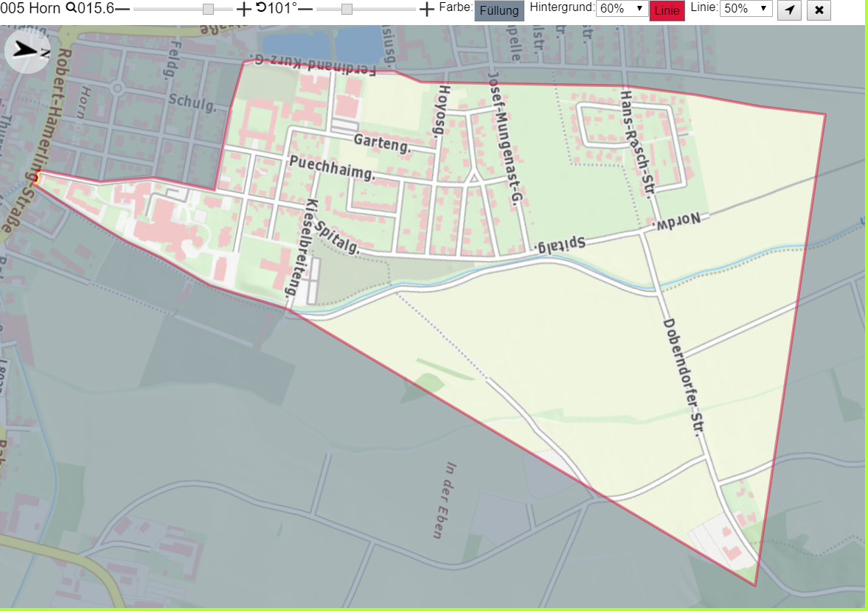Click the north arrow compass
868x611 pixels.
(x=28, y=52)
